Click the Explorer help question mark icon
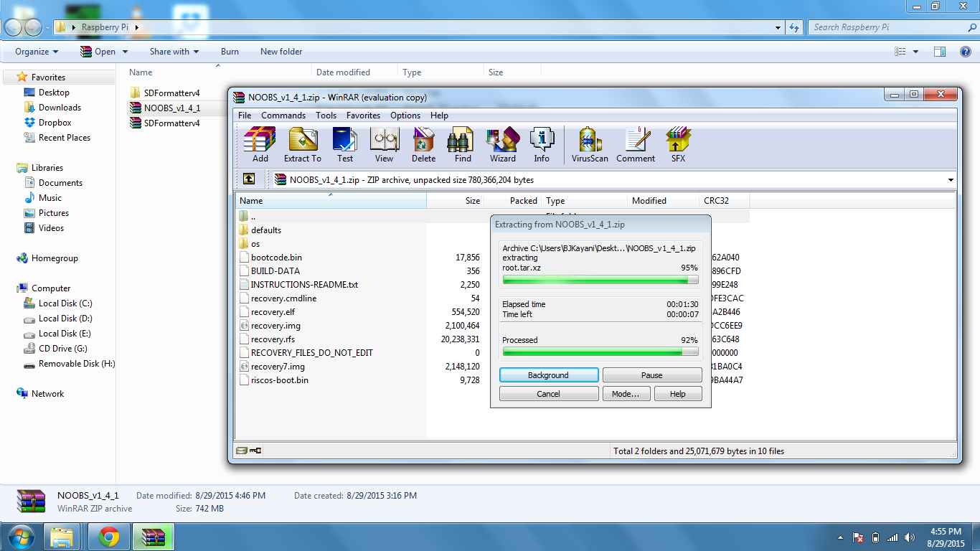Viewport: 980px width, 551px height. point(966,52)
